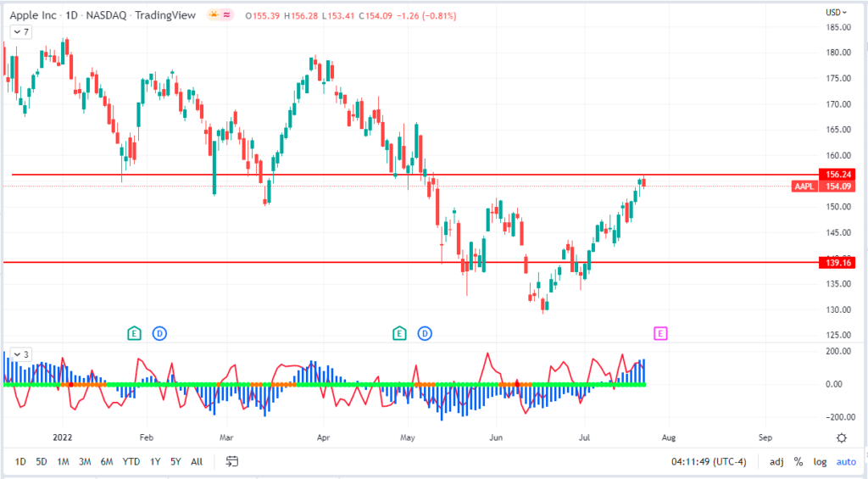
Task: Click the February earnings E marker
Action: 134,333
